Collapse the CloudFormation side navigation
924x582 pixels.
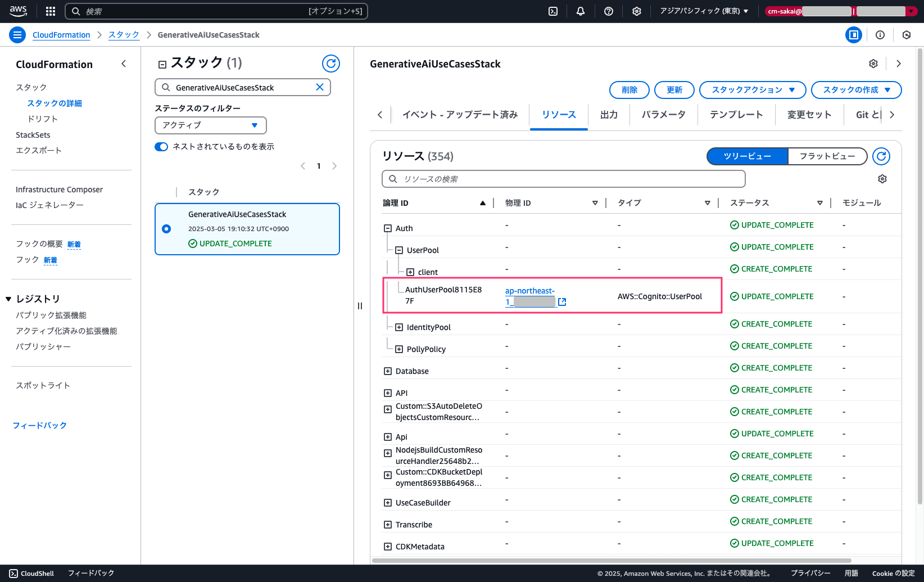[x=124, y=64]
